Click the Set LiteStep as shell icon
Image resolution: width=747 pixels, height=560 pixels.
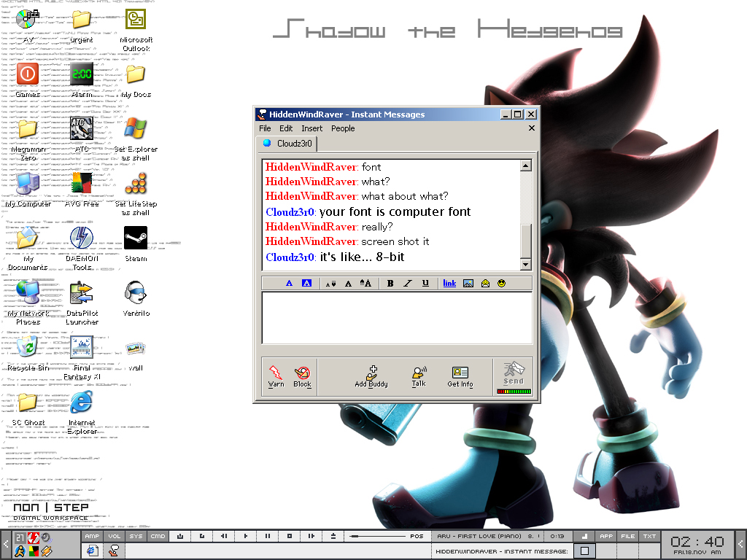[x=136, y=194]
